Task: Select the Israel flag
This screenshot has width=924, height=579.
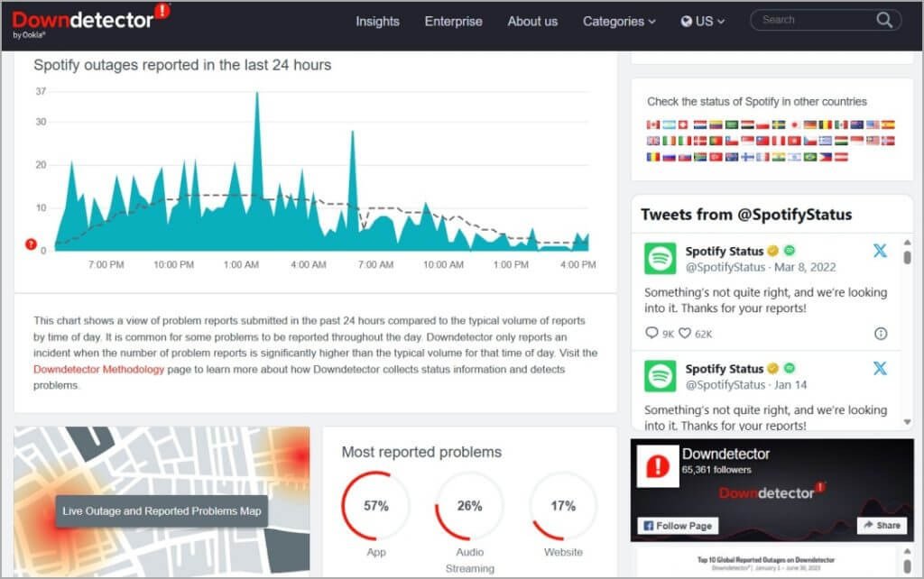Action: coord(794,157)
